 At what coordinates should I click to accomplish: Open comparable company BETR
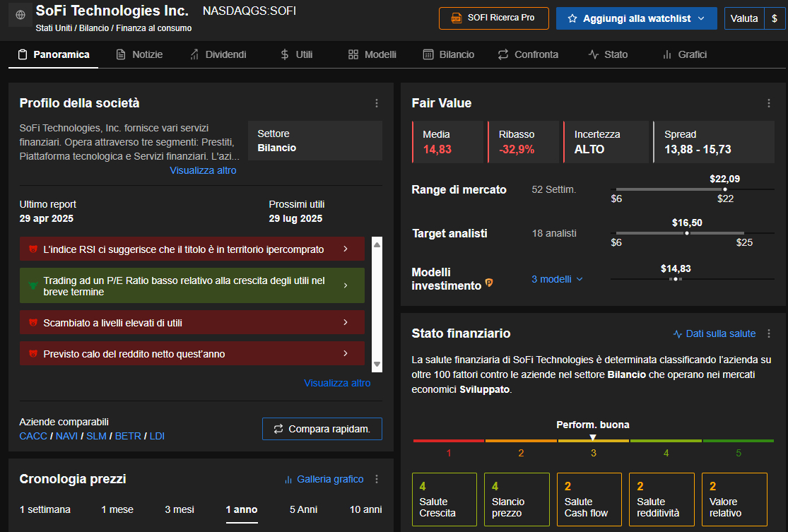(128, 436)
